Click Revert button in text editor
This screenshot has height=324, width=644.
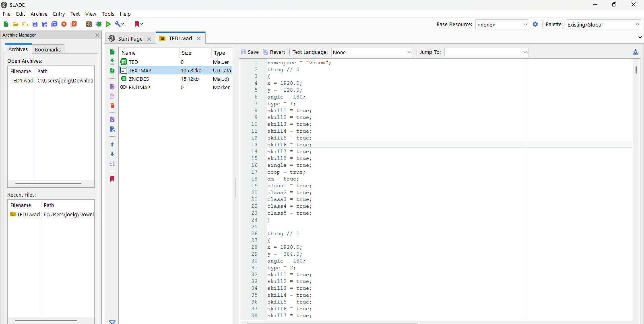pos(274,52)
